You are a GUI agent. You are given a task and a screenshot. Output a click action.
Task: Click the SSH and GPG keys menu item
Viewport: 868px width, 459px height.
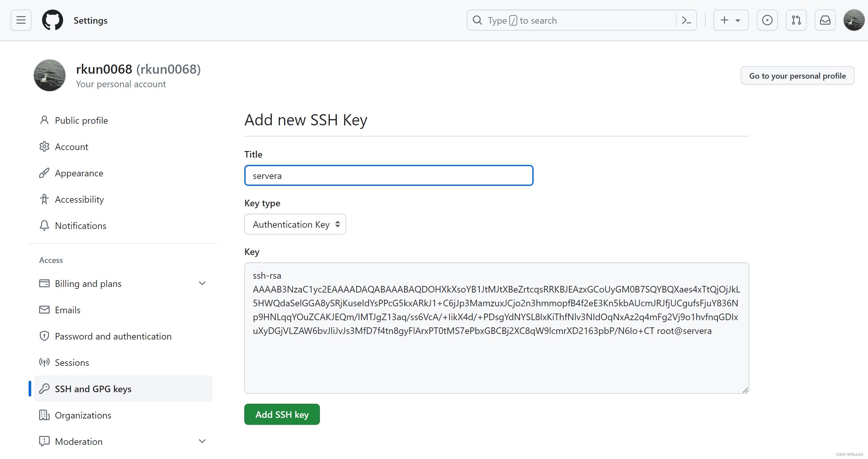93,389
